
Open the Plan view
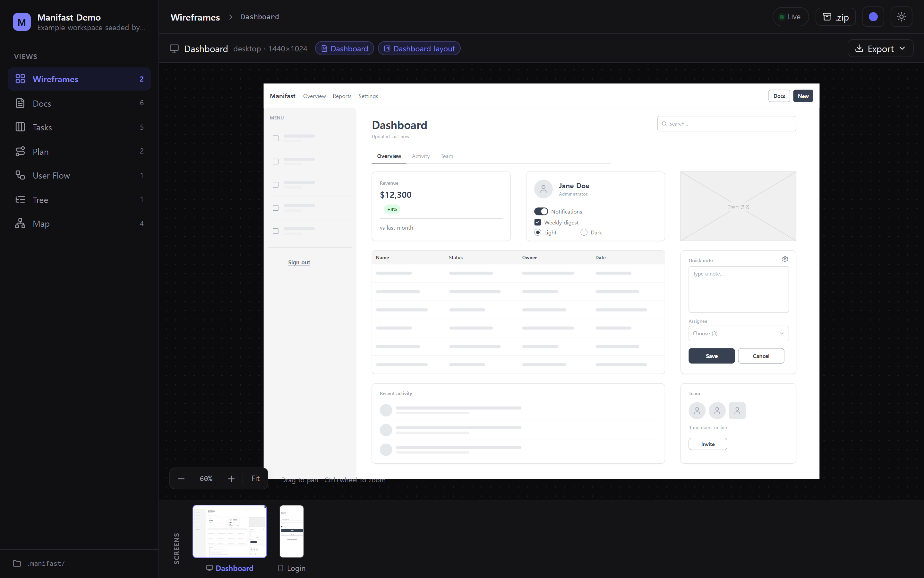point(79,151)
